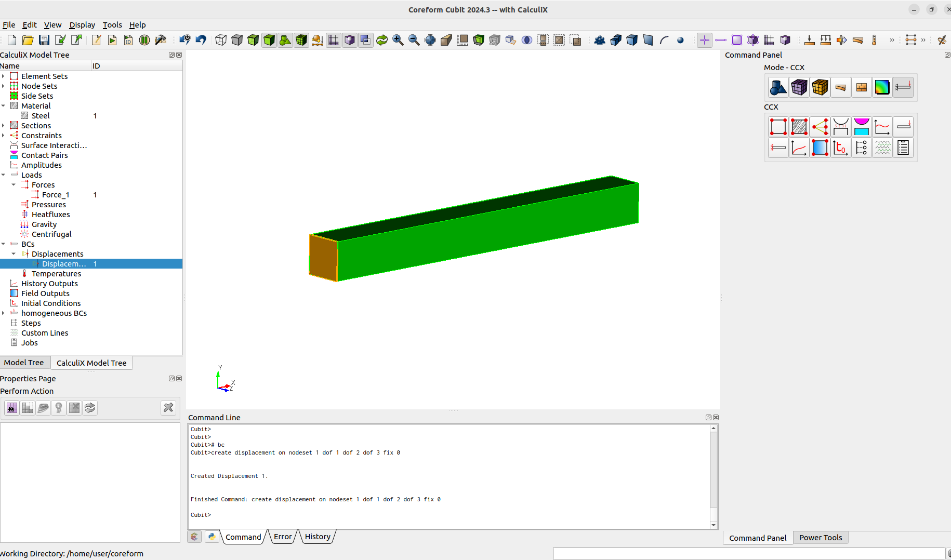Viewport: 951px width, 560px height.
Task: Collapse the Material tree branch
Action: click(4, 105)
